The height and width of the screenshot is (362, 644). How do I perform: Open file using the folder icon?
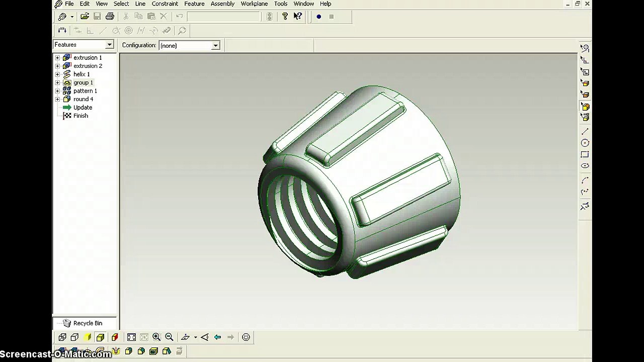(x=85, y=17)
